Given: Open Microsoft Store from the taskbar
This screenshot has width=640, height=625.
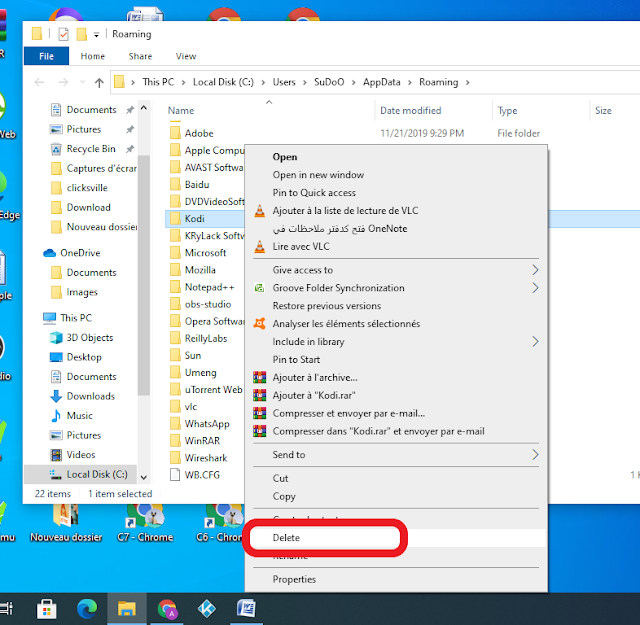Looking at the screenshot, I should click(x=47, y=609).
